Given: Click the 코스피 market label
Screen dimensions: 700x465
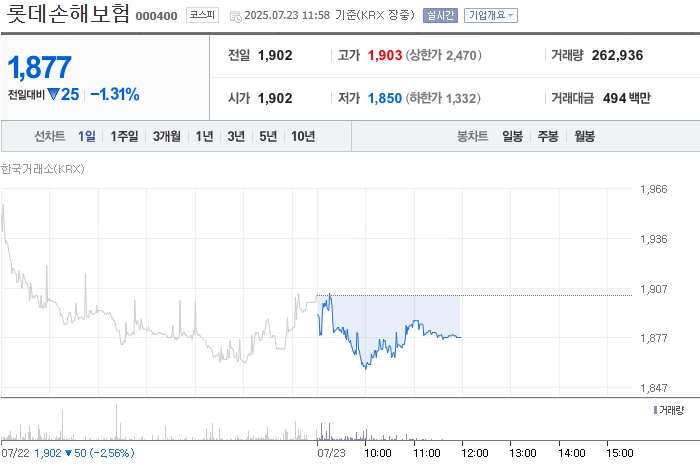Looking at the screenshot, I should tap(202, 15).
